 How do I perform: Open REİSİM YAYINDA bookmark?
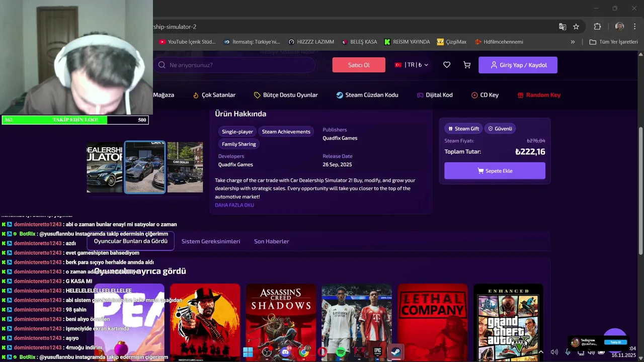[407, 42]
